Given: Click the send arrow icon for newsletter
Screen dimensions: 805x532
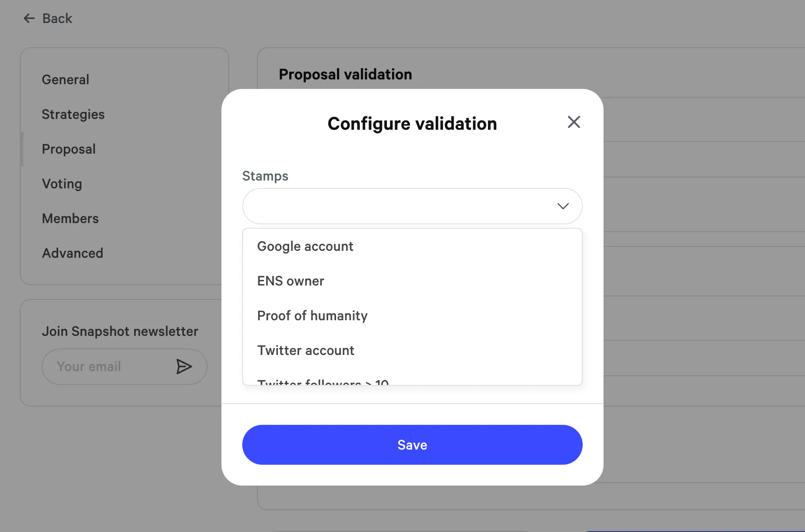Looking at the screenshot, I should (184, 367).
